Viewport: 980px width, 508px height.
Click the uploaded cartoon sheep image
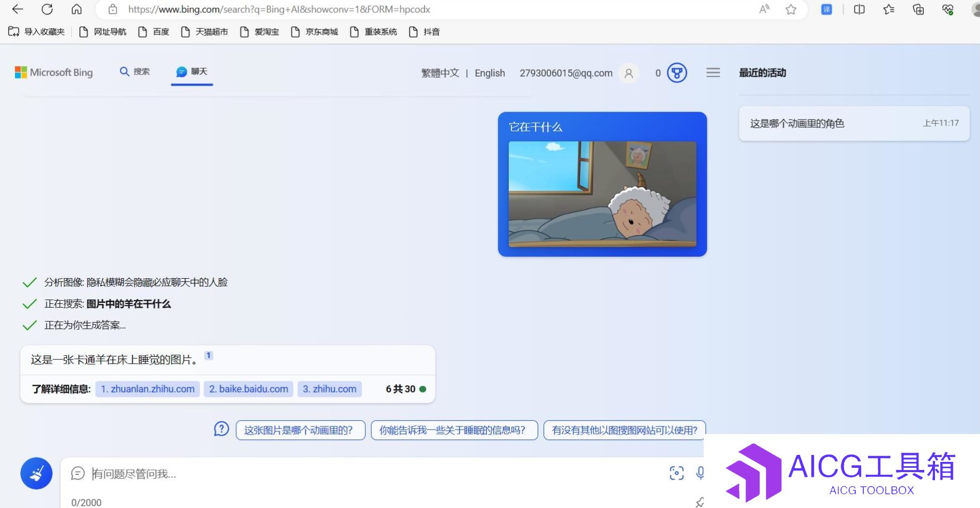(x=602, y=194)
